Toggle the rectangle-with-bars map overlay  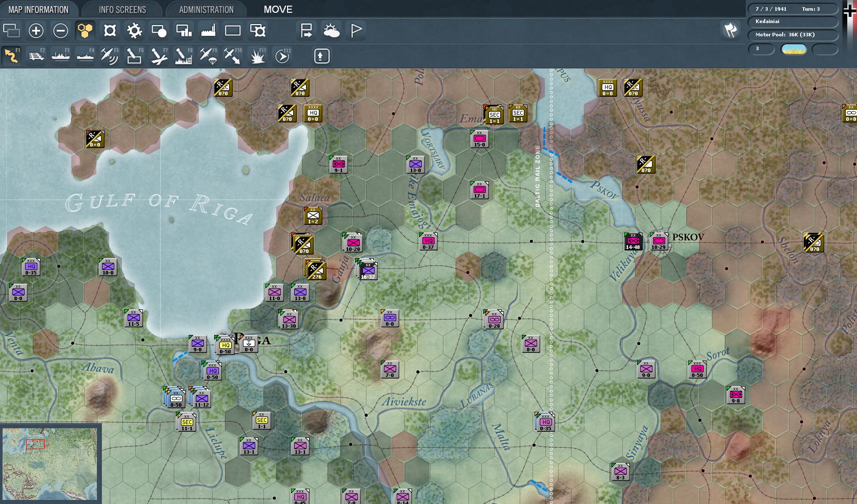(x=183, y=31)
